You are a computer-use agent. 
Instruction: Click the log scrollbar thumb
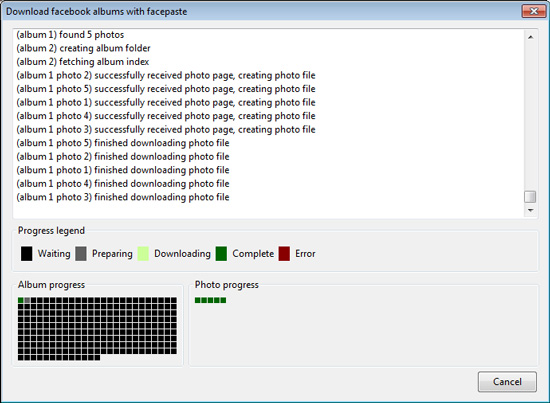tap(530, 197)
